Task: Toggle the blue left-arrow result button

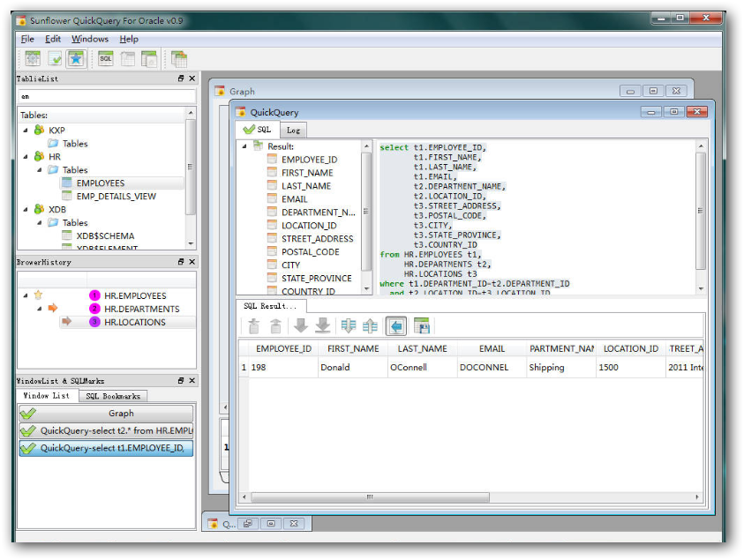Action: coord(396,325)
